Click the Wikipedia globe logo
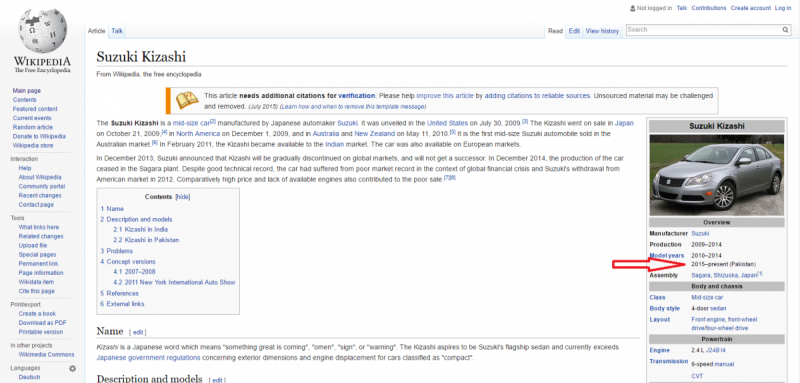 [42, 31]
